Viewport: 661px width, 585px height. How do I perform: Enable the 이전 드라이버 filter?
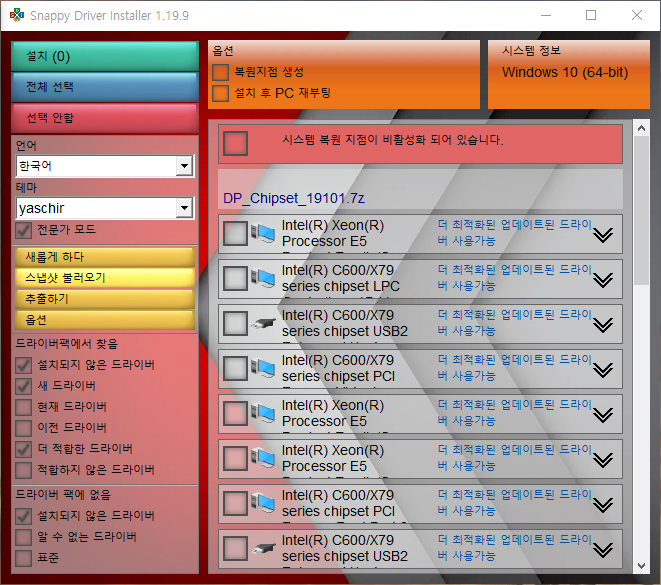[x=24, y=428]
